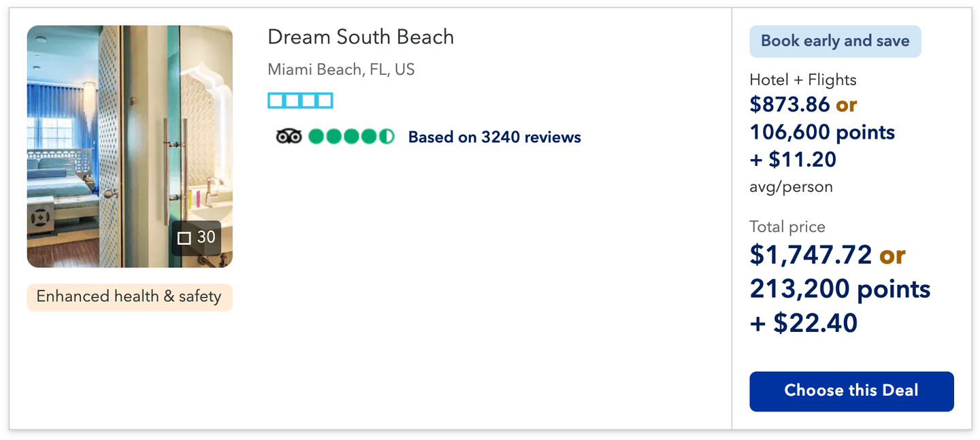
Task: Click the first blue hotel star square
Action: pyautogui.click(x=276, y=101)
